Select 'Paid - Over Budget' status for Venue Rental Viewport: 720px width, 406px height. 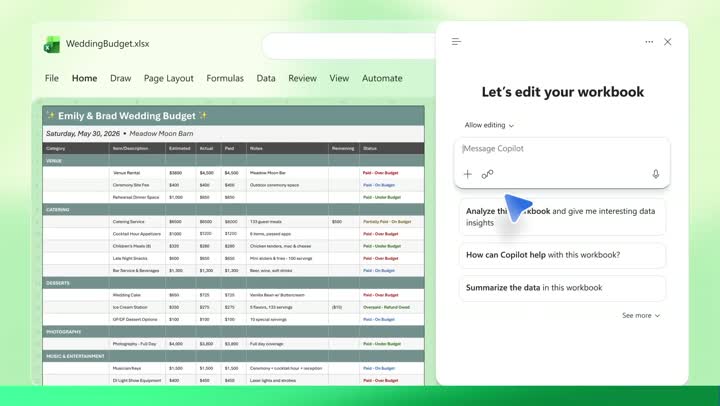coord(392,173)
